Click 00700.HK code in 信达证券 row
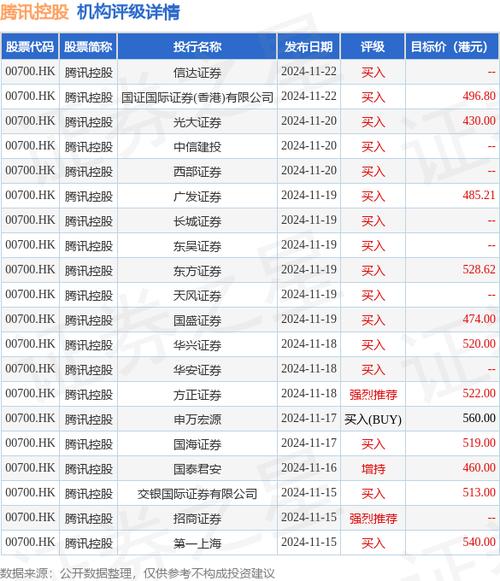The image size is (500, 581). (x=30, y=71)
